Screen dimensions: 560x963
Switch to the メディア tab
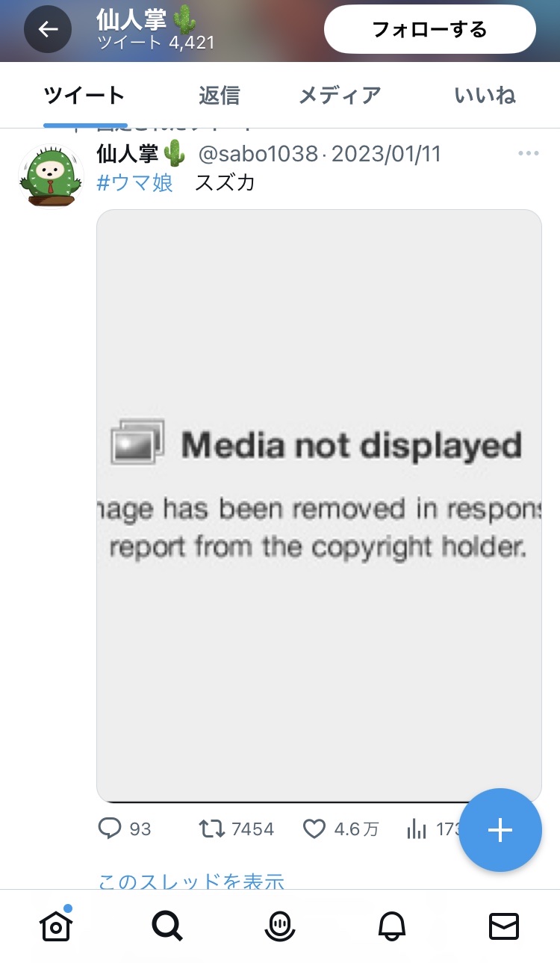pos(340,96)
